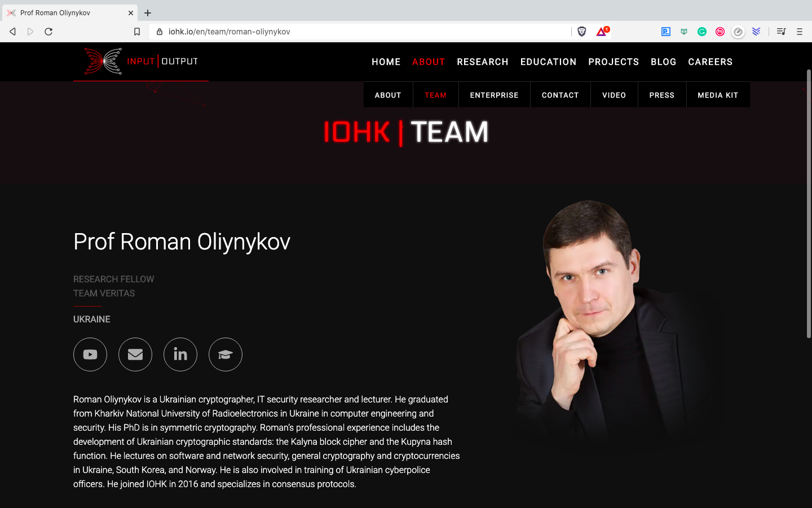
Task: Open the LinkedIn profile icon
Action: click(180, 354)
